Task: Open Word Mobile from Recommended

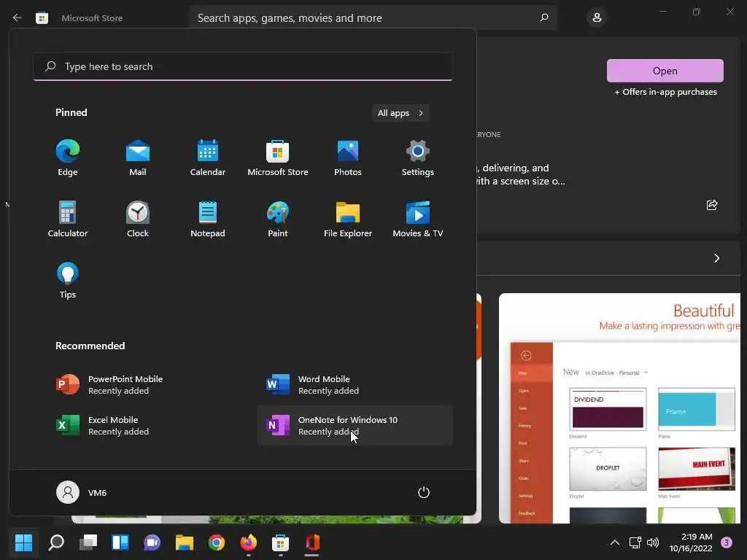Action: (x=355, y=385)
